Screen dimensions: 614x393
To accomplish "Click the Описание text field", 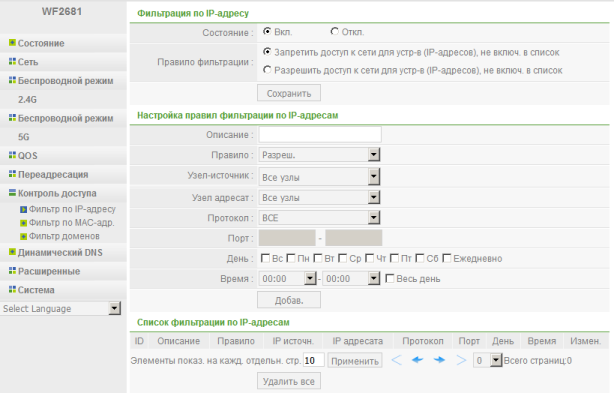I will click(x=320, y=135).
